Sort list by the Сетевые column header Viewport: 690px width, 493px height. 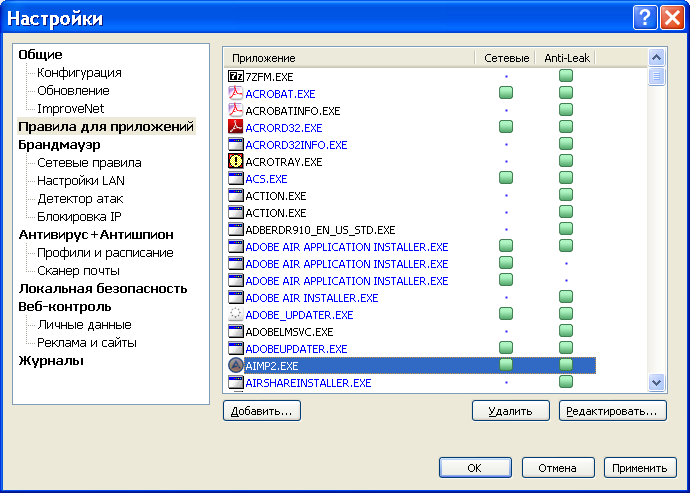coord(505,58)
